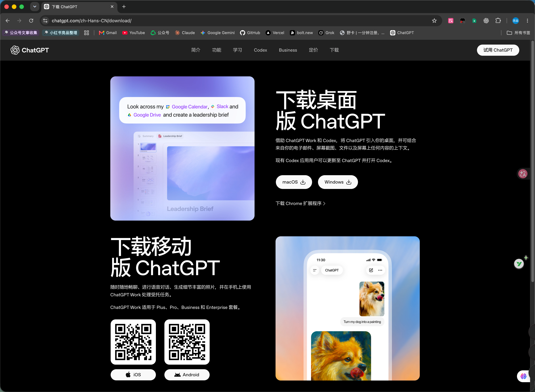Open the Extensions puzzle-piece menu

pos(498,21)
